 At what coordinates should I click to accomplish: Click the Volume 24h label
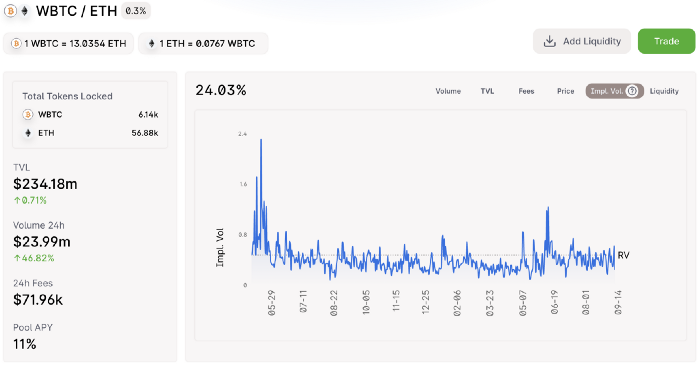pyautogui.click(x=39, y=225)
